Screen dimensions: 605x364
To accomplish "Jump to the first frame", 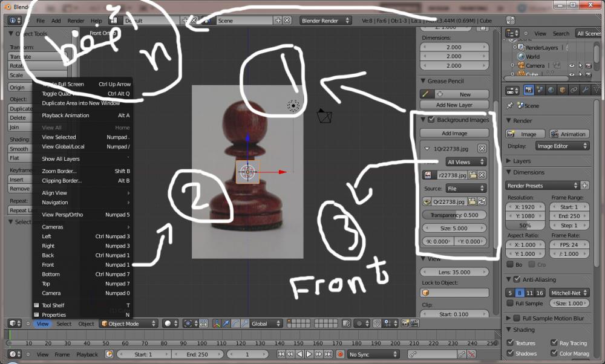I will [x=281, y=354].
